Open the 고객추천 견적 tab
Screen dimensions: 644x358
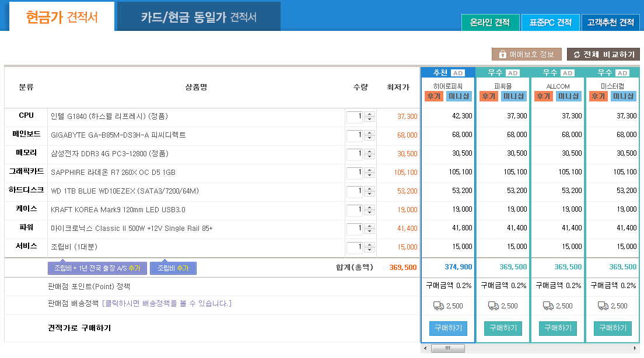610,23
